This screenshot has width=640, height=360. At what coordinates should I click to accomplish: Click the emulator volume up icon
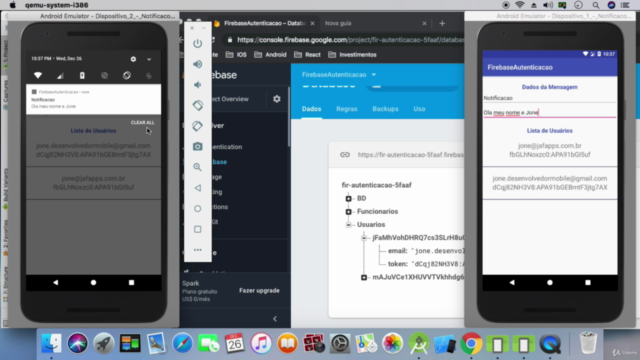click(198, 64)
